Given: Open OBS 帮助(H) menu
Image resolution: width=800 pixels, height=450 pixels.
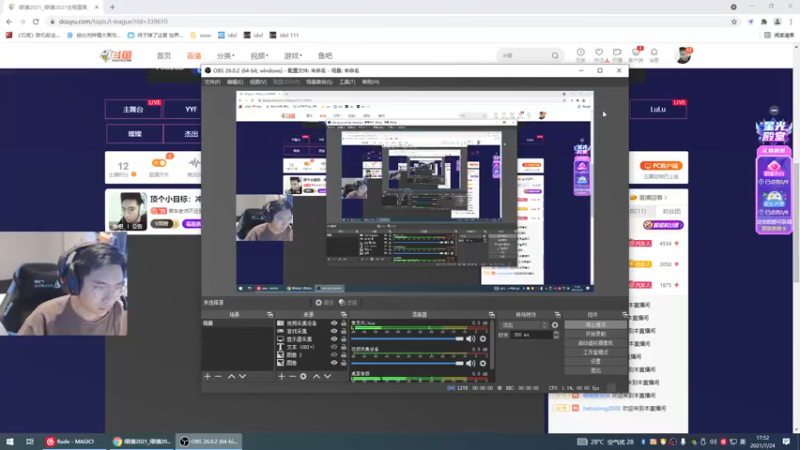Looking at the screenshot, I should (x=370, y=82).
